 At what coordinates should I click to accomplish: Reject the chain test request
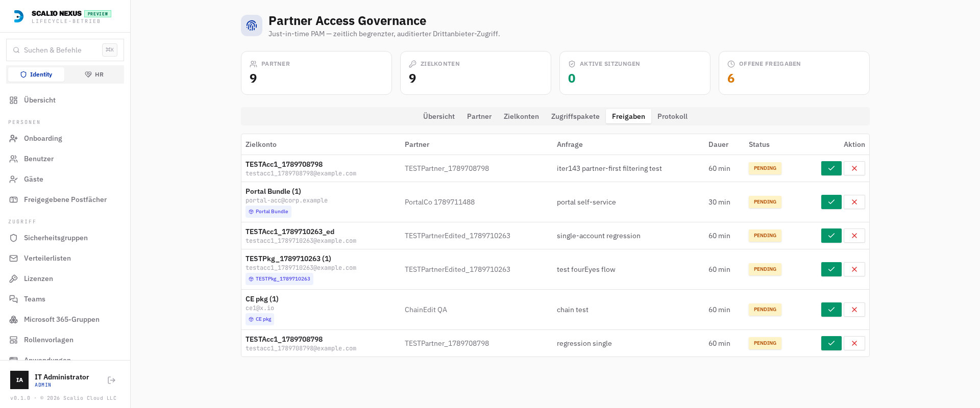coord(854,310)
